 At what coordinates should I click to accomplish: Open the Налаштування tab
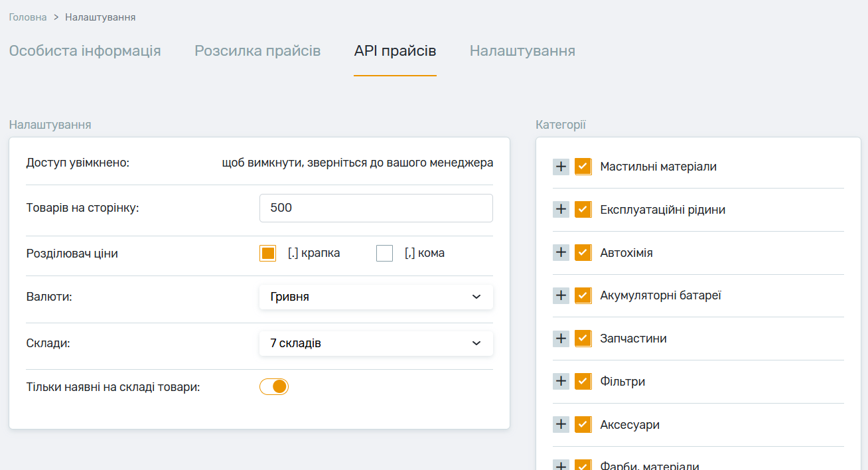click(x=522, y=51)
